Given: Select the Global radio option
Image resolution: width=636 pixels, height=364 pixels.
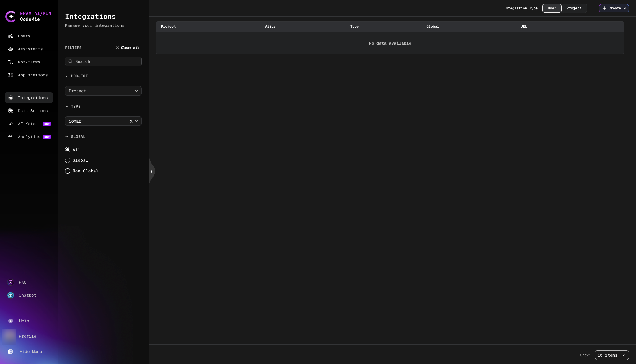Looking at the screenshot, I should (x=68, y=160).
